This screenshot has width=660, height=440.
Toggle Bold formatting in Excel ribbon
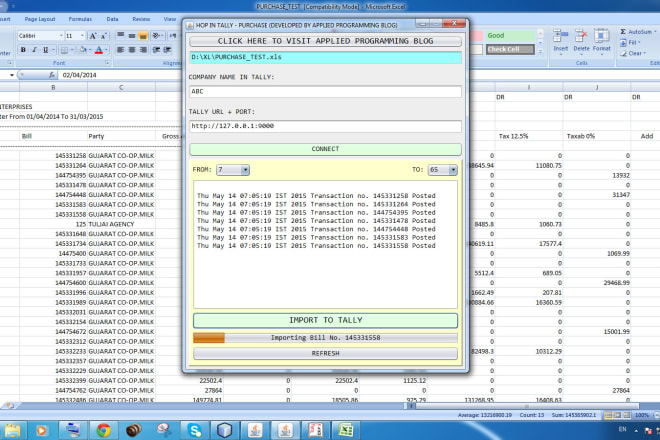click(x=23, y=50)
